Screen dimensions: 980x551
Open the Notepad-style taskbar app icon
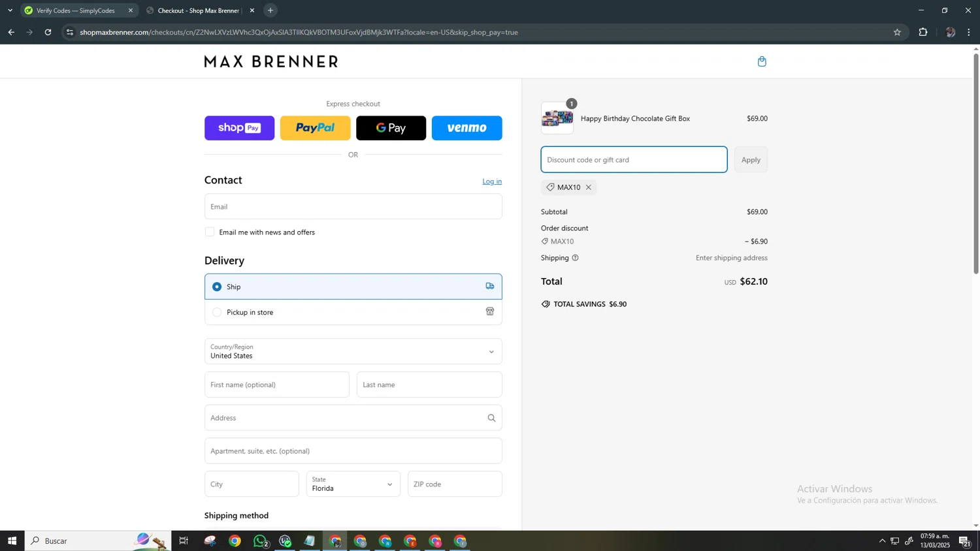click(310, 541)
